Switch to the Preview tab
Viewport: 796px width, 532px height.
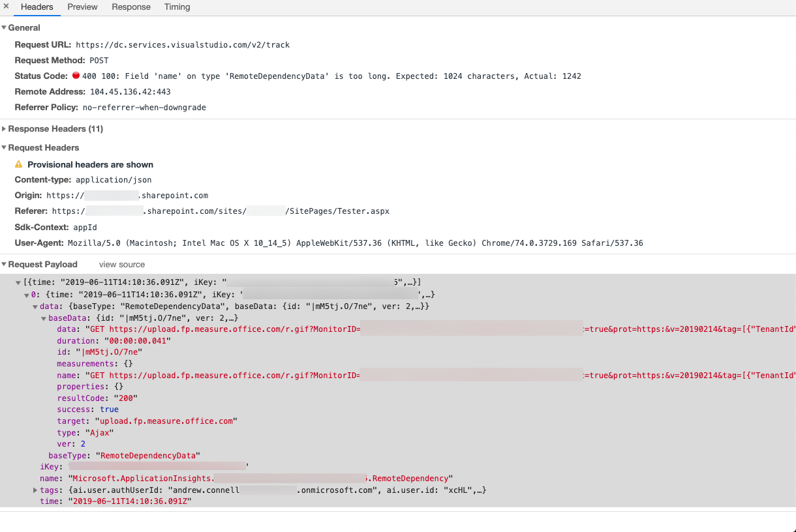coord(82,7)
